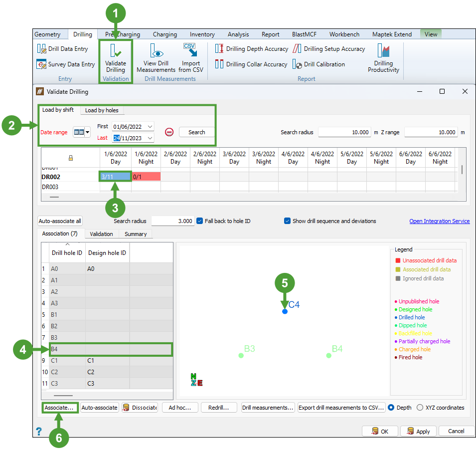Click the top Search radius 10.000 field
The height and width of the screenshot is (462, 476).
pyautogui.click(x=344, y=132)
